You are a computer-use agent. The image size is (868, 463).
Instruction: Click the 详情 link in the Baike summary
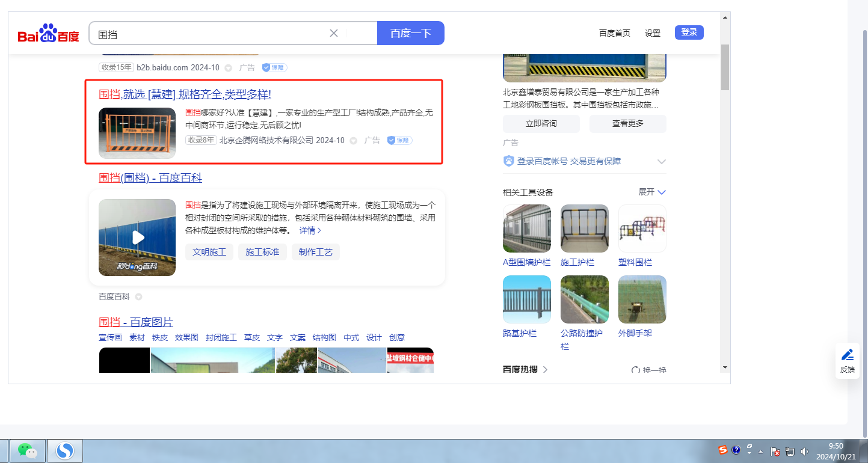click(x=310, y=230)
